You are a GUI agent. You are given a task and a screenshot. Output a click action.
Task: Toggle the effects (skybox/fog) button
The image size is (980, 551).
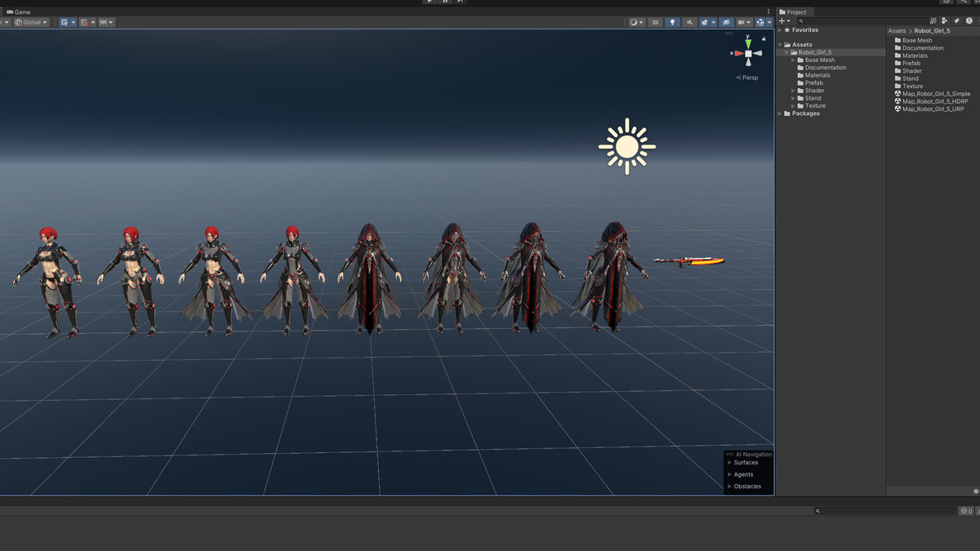click(705, 22)
